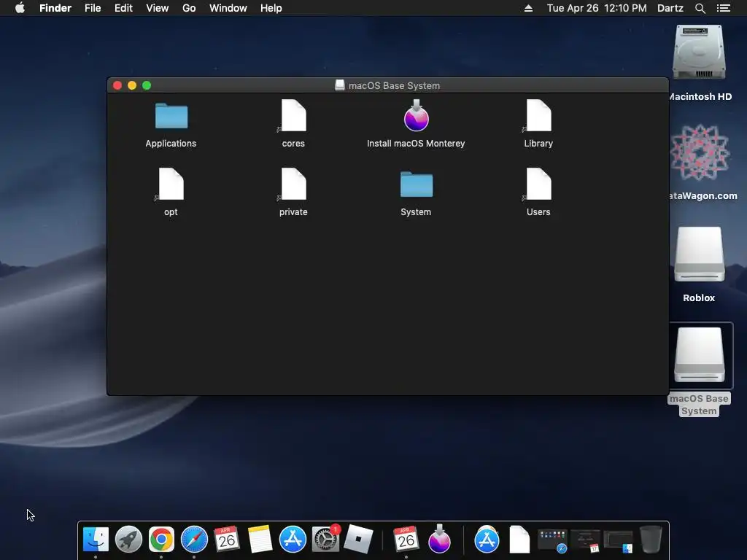Launch Safari compass icon in Dock
The image size is (747, 560).
point(194,540)
